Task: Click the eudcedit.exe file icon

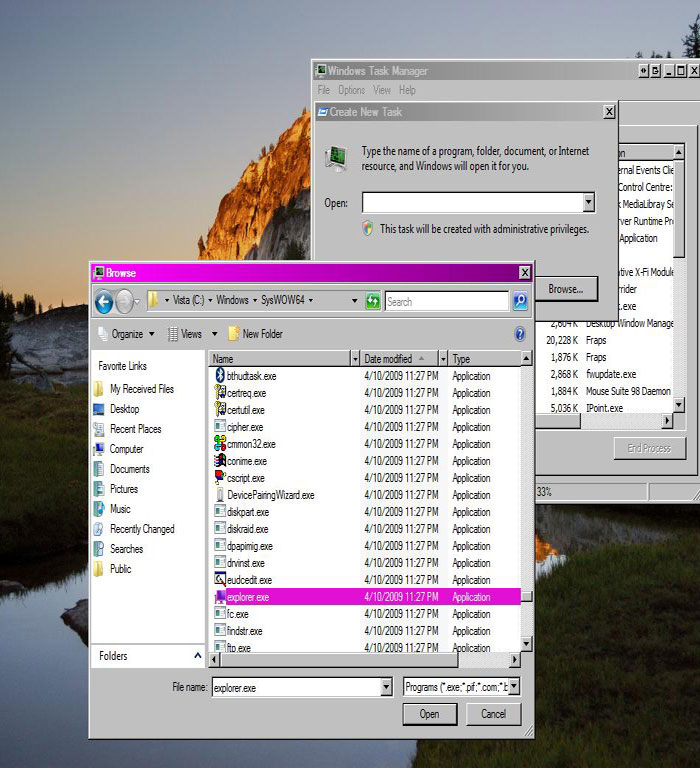Action: 220,579
